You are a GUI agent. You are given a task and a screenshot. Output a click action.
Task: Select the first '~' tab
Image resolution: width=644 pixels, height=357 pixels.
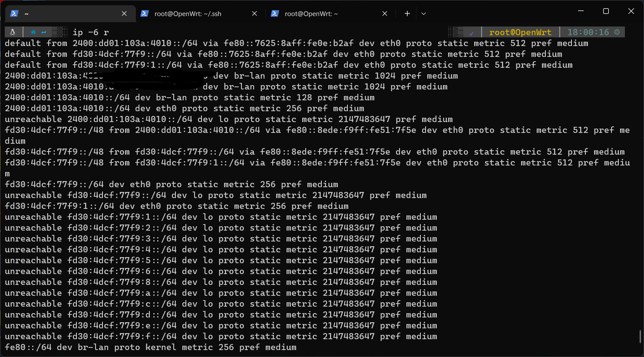[x=65, y=13]
